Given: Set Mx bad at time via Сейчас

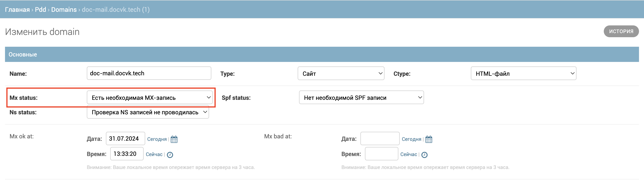Looking at the screenshot, I should pyautogui.click(x=409, y=154).
